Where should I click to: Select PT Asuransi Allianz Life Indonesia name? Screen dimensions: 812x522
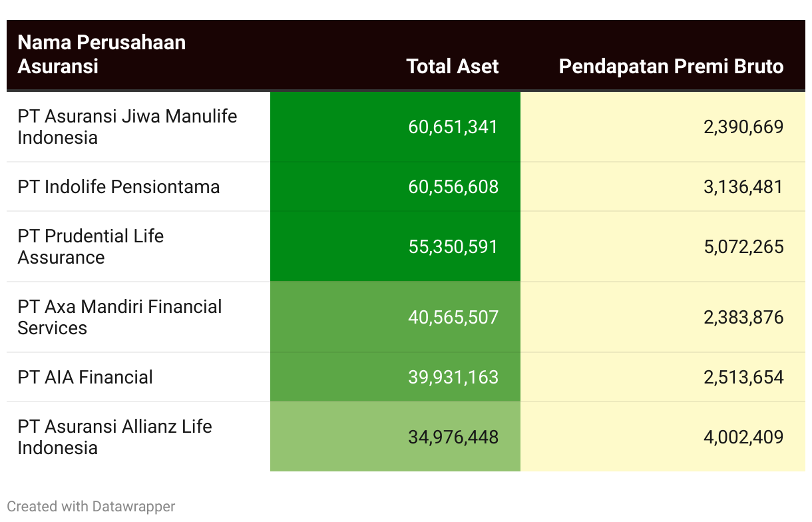pos(114,437)
